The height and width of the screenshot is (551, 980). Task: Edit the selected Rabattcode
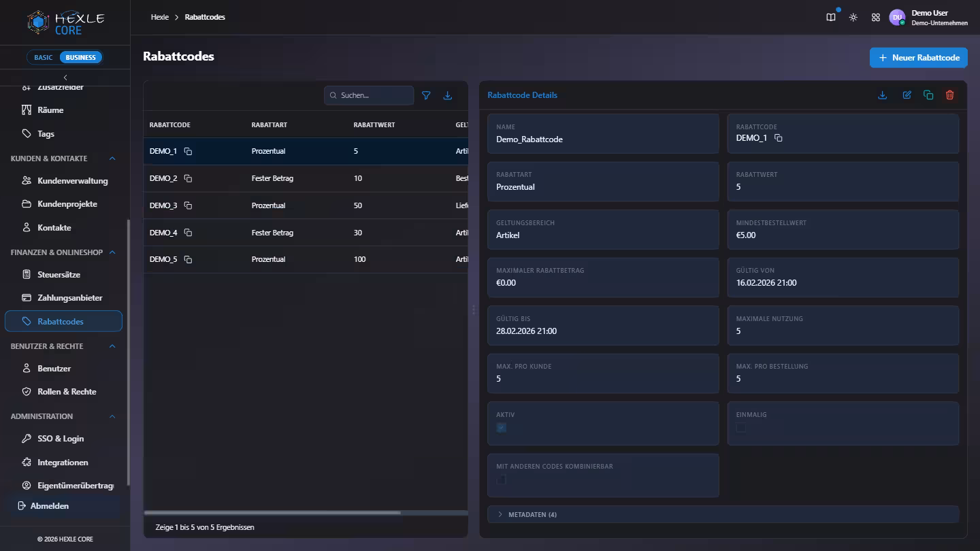click(x=907, y=95)
